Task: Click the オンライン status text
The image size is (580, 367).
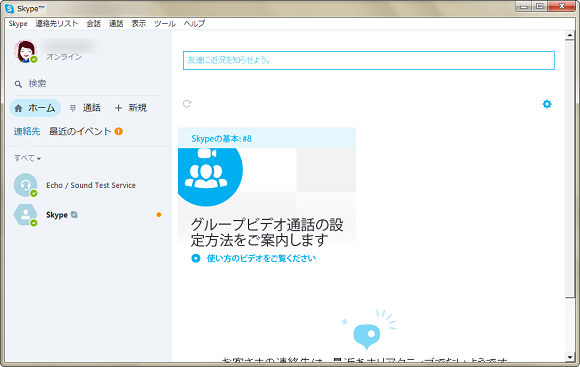Action: pos(64,57)
